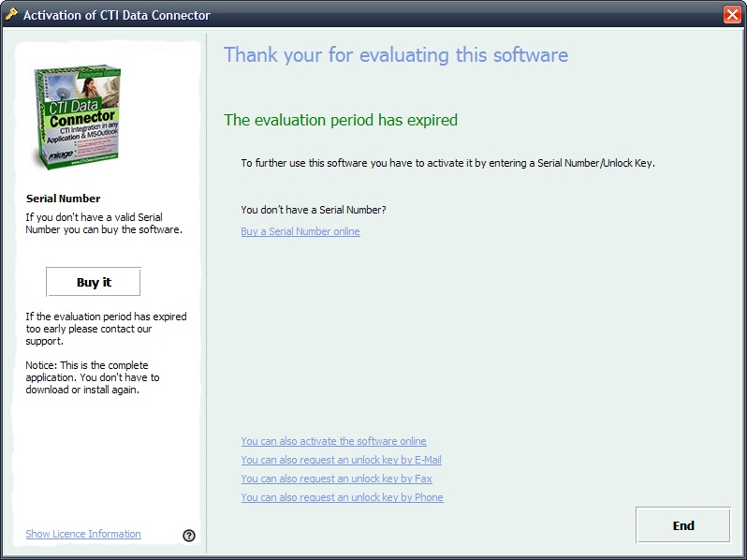The height and width of the screenshot is (560, 747).
Task: Request an unlock key by Fax
Action: click(x=336, y=479)
